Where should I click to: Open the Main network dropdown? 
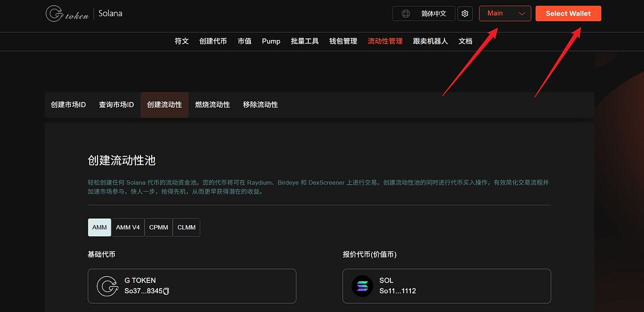[x=505, y=13]
